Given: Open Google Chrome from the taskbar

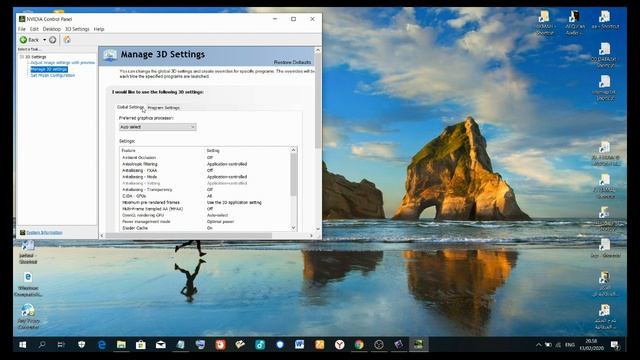Looking at the screenshot, I should tap(359, 345).
